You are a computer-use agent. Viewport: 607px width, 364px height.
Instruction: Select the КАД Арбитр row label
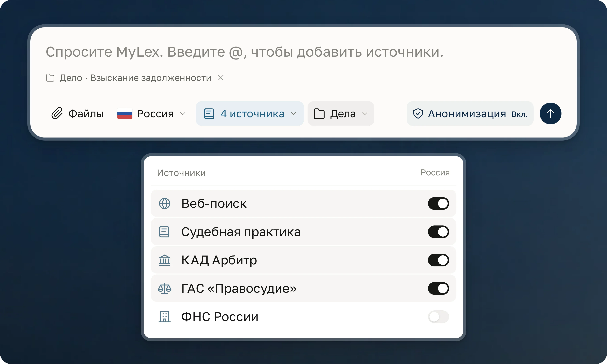click(219, 260)
